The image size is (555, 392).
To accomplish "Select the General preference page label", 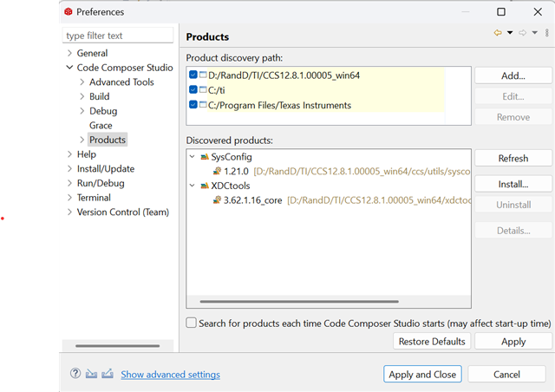I will point(92,53).
